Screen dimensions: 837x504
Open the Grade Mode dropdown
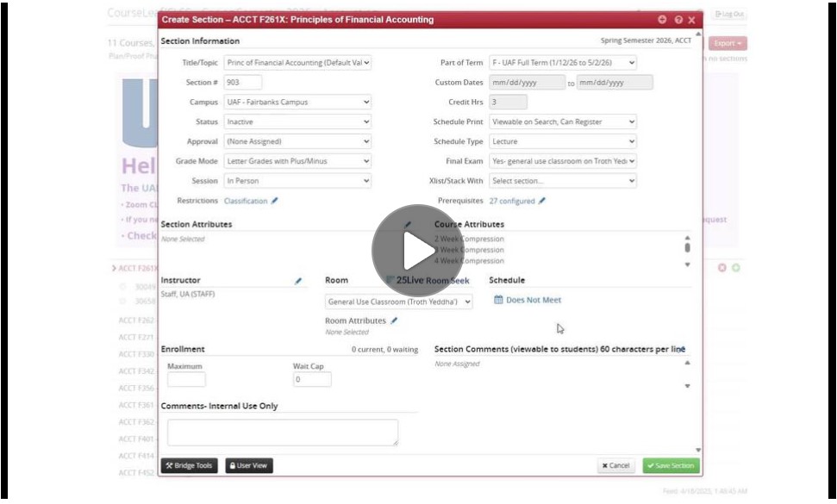(297, 161)
